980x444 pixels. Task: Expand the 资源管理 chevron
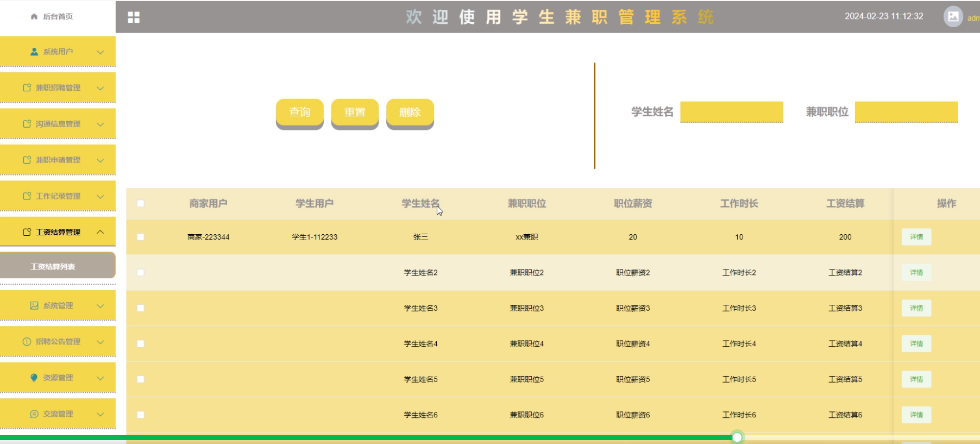100,378
